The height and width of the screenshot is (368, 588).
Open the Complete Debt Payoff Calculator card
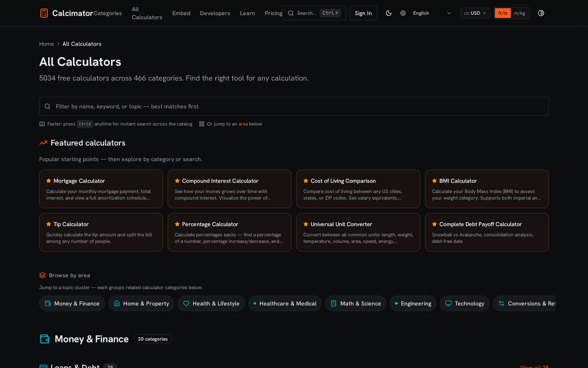(x=487, y=232)
